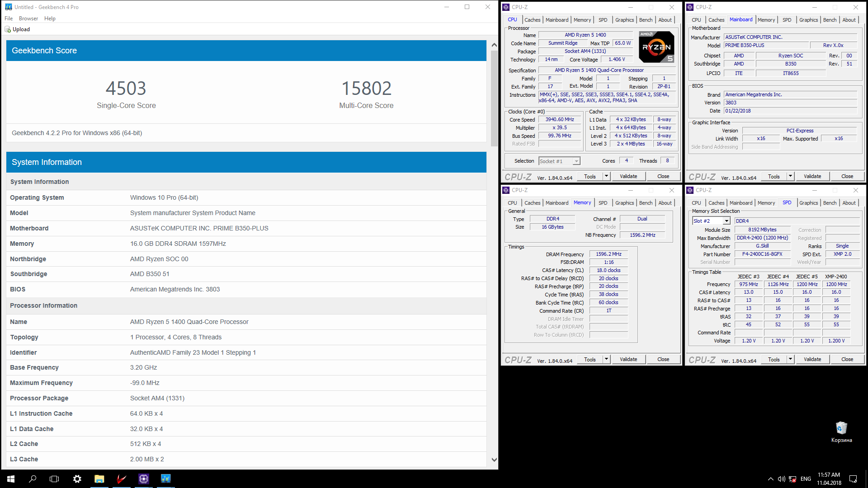Click Part Number F4-2400C16-8GFX

click(762, 254)
